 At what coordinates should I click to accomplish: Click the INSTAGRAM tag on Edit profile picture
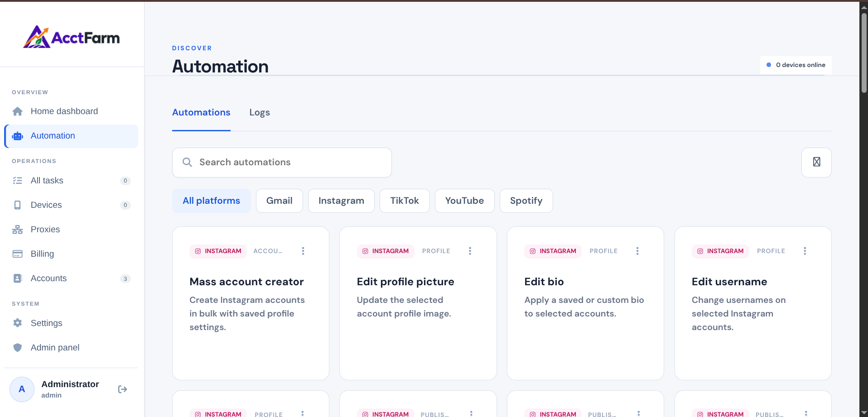[386, 251]
